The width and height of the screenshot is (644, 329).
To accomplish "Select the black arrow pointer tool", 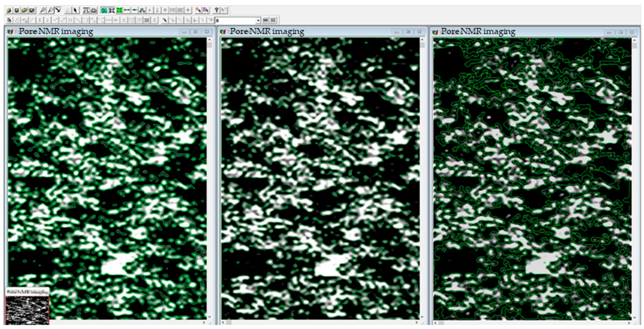I will click(75, 10).
